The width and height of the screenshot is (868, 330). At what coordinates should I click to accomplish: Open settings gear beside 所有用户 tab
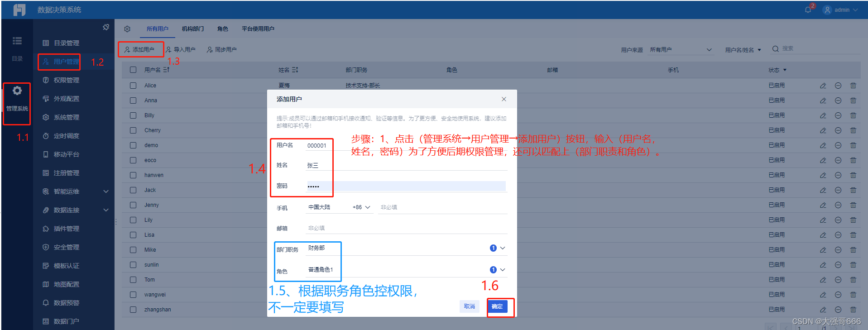coord(127,29)
